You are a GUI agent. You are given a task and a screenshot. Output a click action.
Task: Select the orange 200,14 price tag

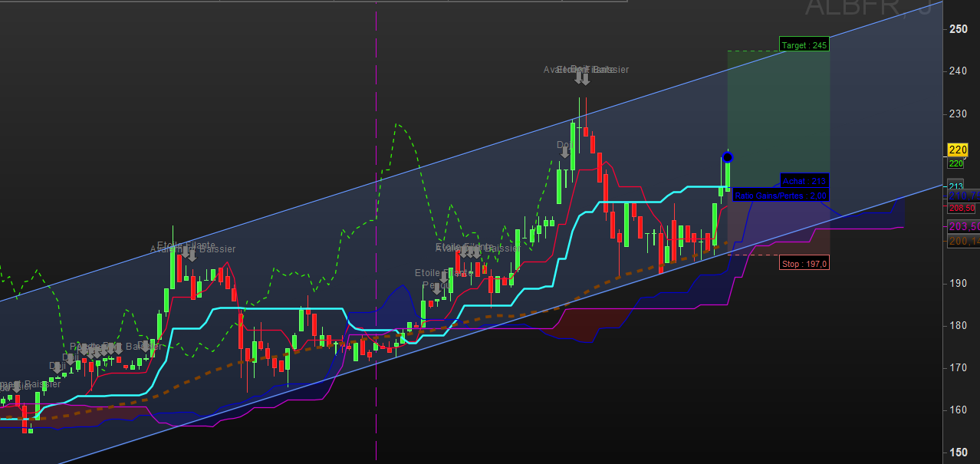(963, 241)
